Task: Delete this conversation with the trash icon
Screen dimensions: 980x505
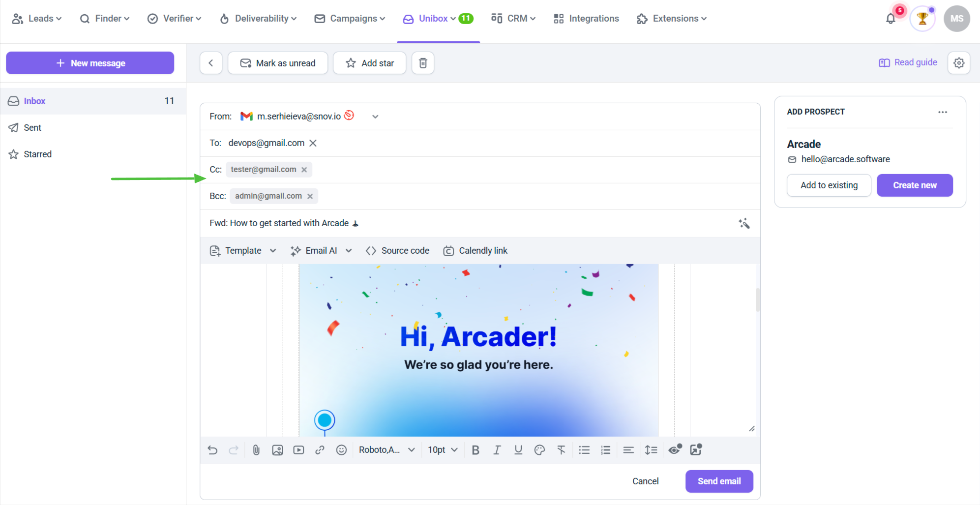Action: pyautogui.click(x=423, y=63)
